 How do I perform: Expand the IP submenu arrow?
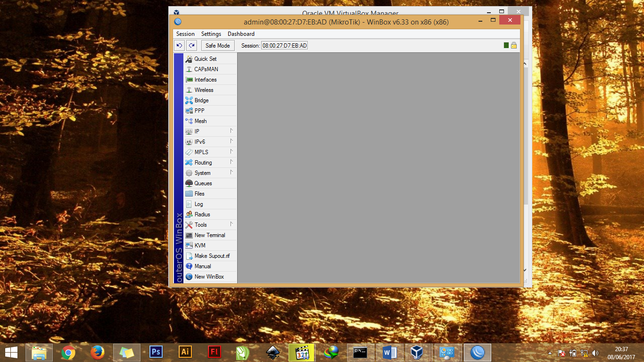[231, 131]
